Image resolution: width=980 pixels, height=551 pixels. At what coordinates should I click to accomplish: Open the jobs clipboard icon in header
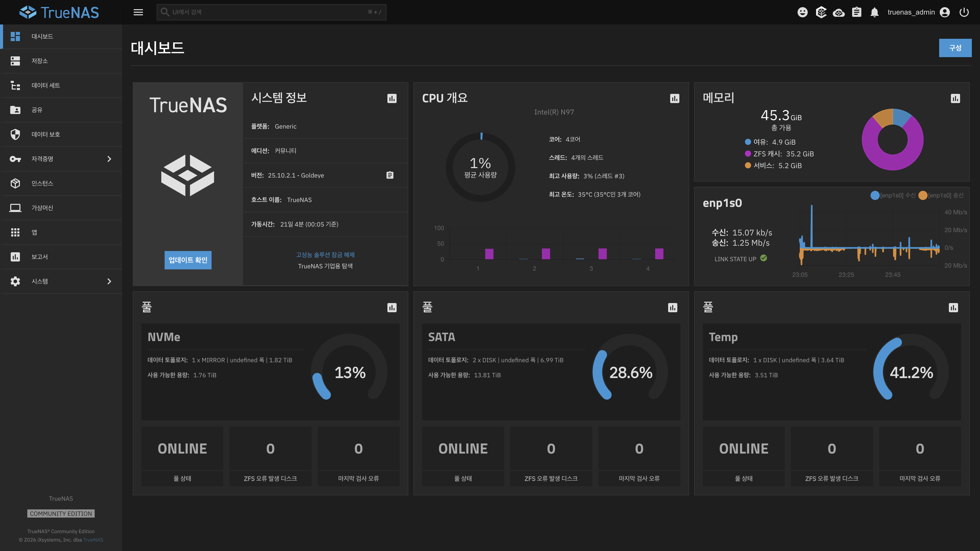tap(856, 12)
